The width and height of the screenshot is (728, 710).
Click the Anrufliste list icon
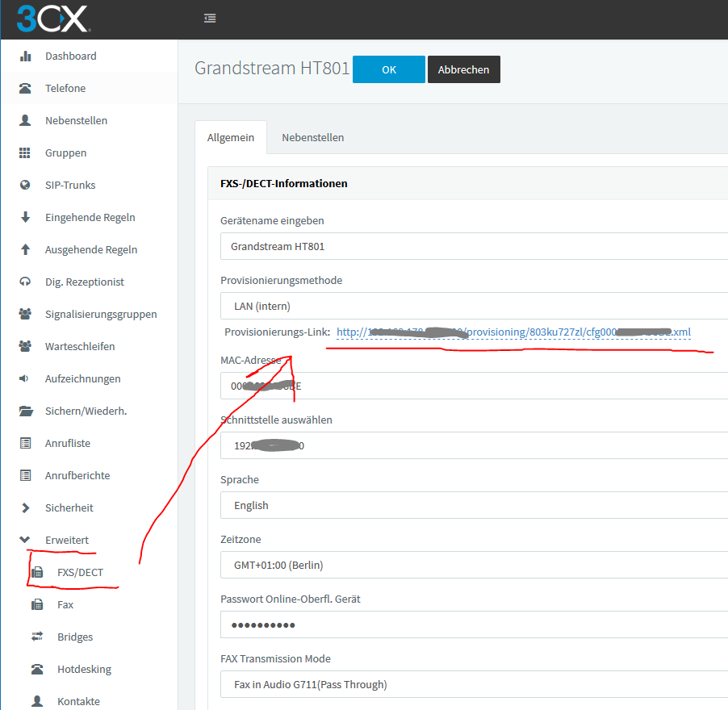pyautogui.click(x=26, y=443)
